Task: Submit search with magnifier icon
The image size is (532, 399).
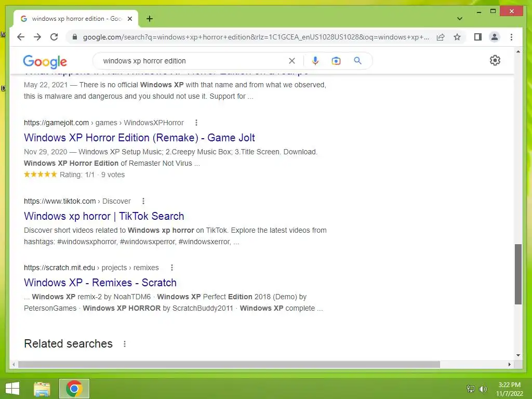Action: [357, 61]
